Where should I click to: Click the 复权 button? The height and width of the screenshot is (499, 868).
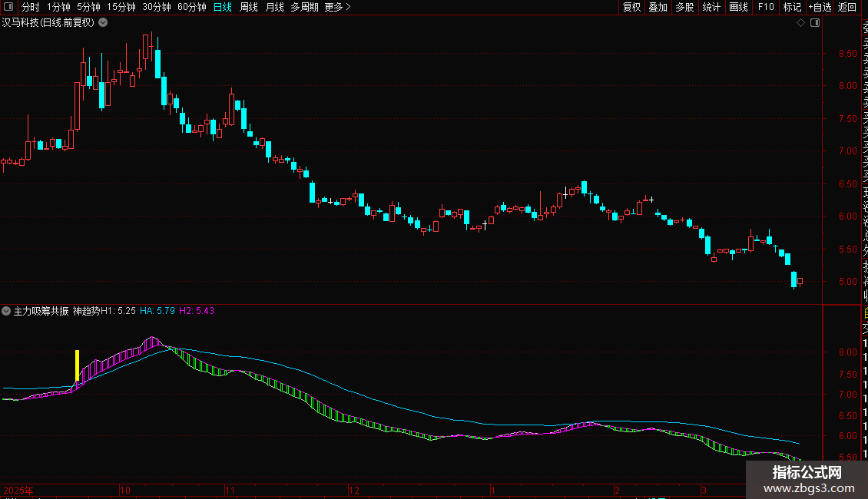coord(631,7)
